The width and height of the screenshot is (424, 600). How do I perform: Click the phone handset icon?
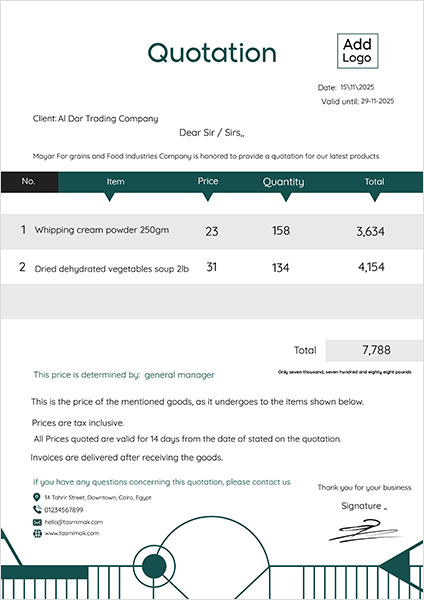37,509
